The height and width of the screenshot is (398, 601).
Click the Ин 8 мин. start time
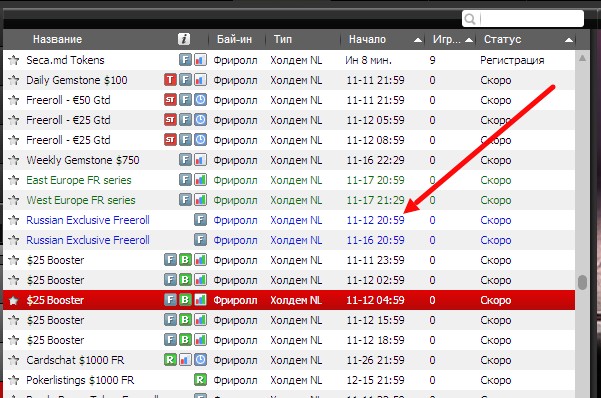[368, 60]
